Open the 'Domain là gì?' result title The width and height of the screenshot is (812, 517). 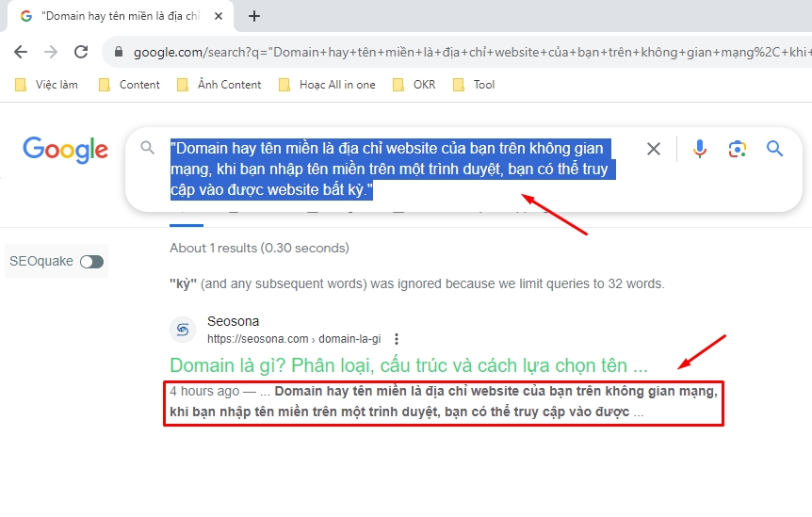[409, 366]
